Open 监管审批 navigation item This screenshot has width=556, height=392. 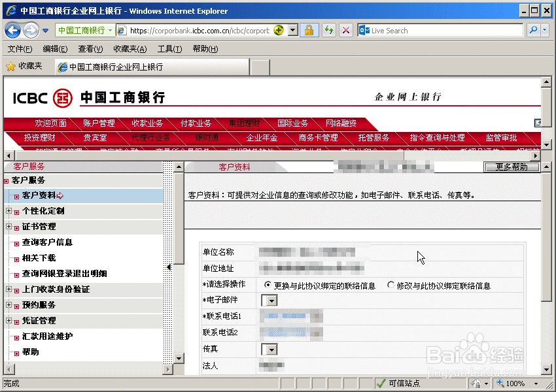tap(502, 138)
